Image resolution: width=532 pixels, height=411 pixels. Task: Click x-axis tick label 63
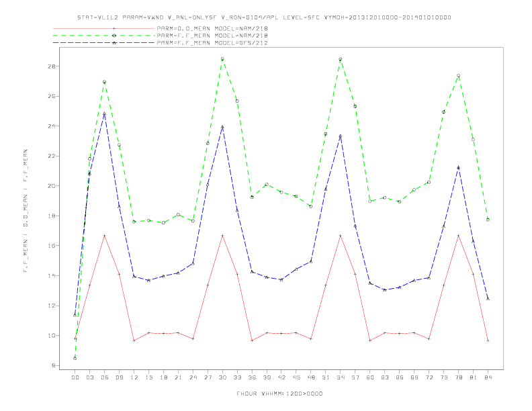click(x=385, y=377)
